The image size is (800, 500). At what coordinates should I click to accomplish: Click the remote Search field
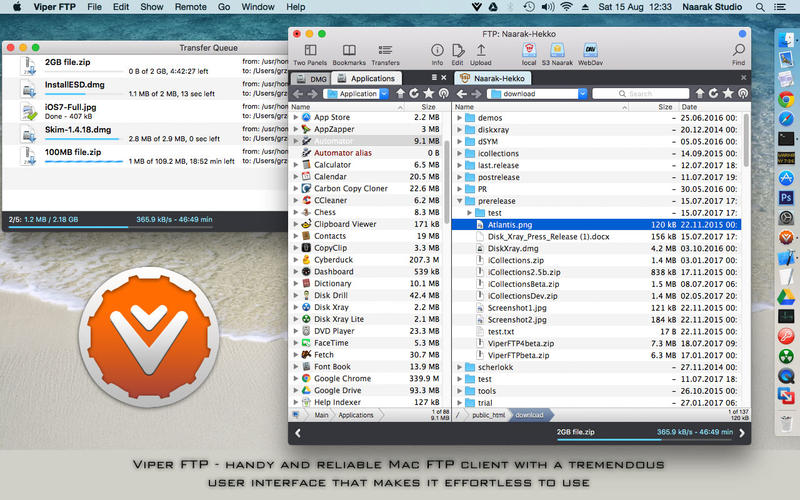click(641, 93)
